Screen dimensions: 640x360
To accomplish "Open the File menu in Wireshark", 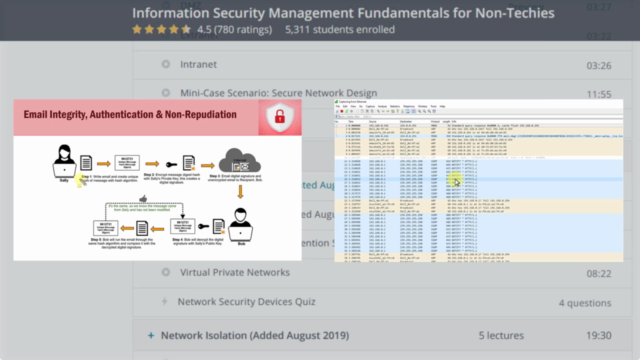I will coord(338,106).
